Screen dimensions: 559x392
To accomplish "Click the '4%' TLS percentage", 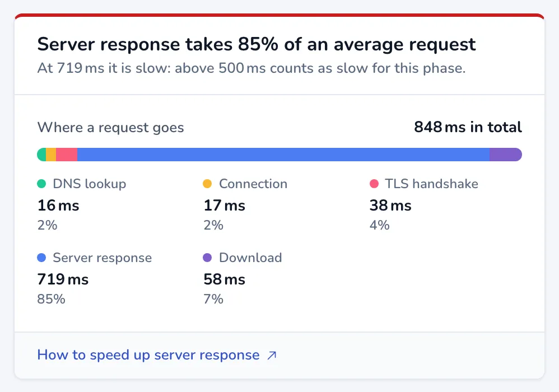I will (380, 225).
